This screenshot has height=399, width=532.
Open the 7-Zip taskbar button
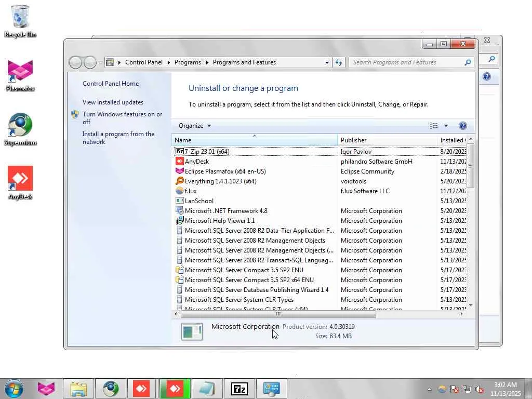pyautogui.click(x=239, y=389)
